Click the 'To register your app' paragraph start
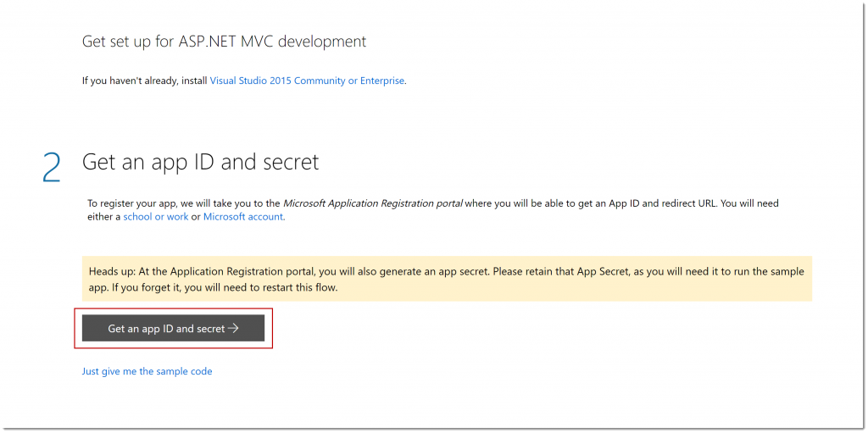 pyautogui.click(x=136, y=203)
